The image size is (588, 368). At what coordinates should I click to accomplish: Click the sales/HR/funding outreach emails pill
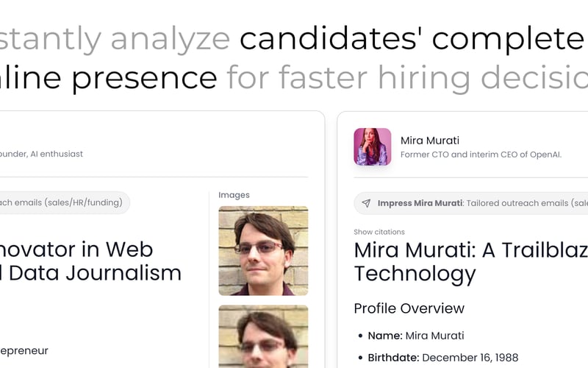[64, 203]
